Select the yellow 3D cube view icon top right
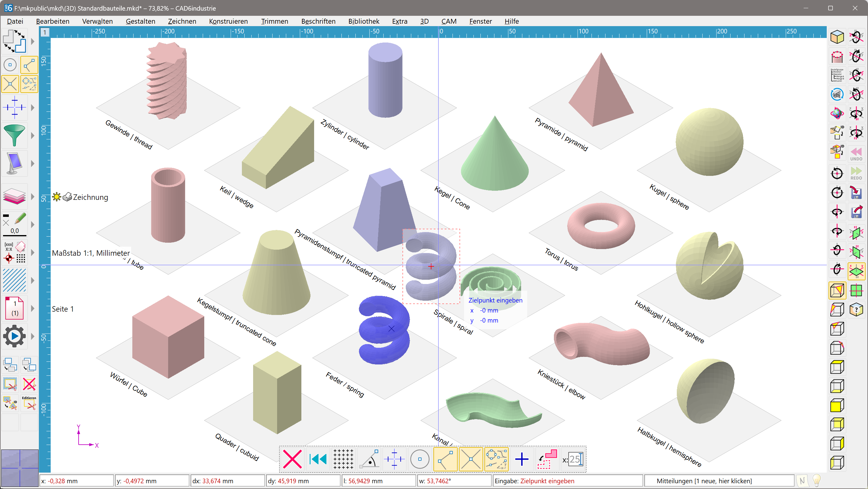The width and height of the screenshot is (868, 489). [x=838, y=37]
